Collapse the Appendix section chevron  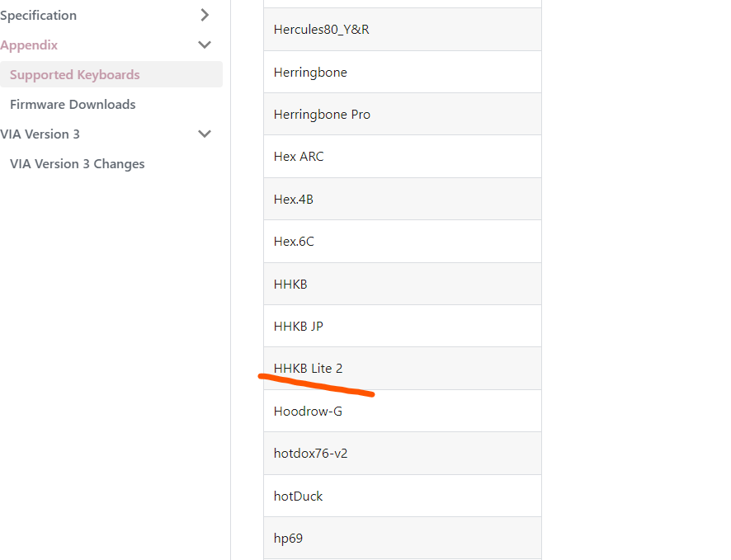(204, 45)
